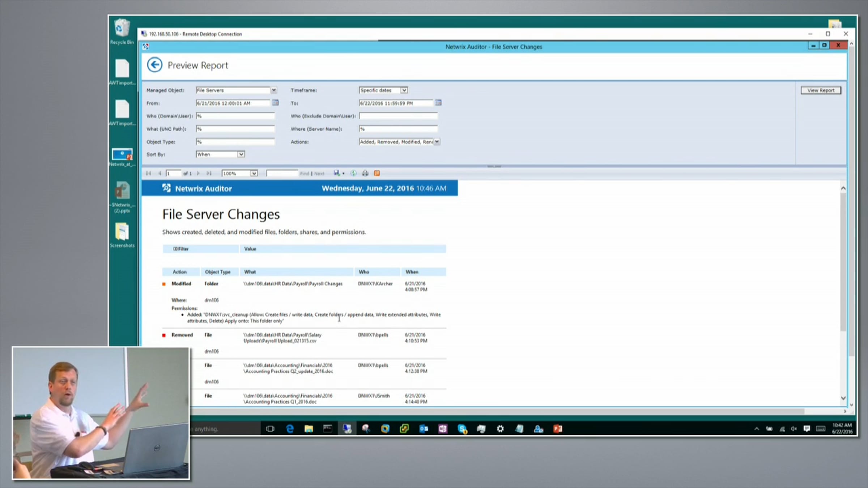This screenshot has width=868, height=488.
Task: Open the To date calendar picker
Action: click(438, 103)
